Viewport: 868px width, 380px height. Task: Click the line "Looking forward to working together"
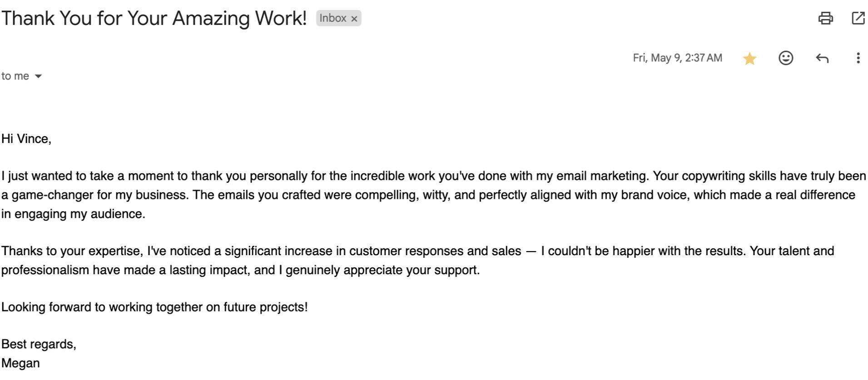click(154, 307)
